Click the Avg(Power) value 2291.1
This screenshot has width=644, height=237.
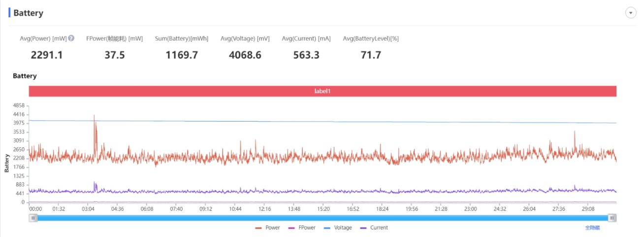pos(46,55)
